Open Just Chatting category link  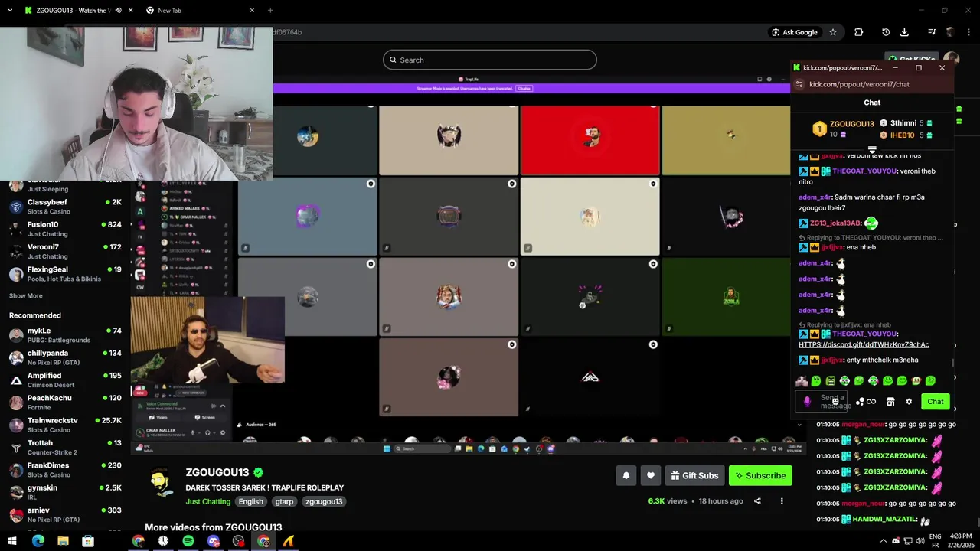tap(207, 502)
